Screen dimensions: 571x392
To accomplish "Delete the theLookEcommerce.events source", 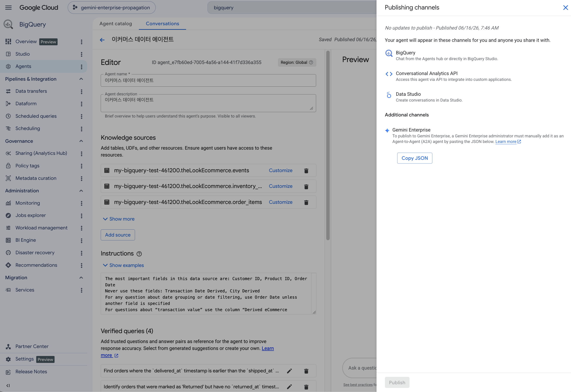I will tap(306, 171).
